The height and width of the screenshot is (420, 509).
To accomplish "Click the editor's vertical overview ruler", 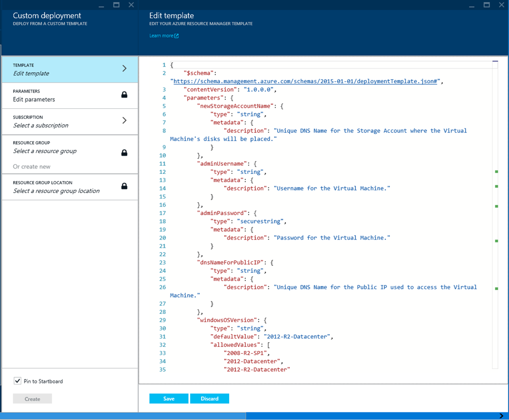I will pos(495,219).
